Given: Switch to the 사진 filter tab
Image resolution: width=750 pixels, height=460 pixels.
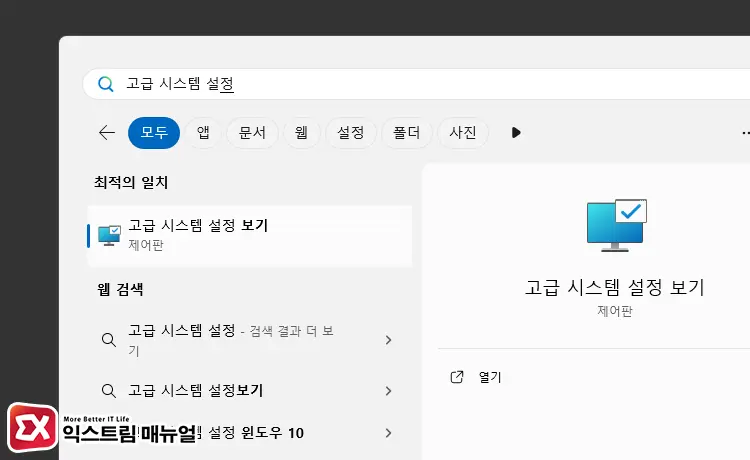Looking at the screenshot, I should (463, 132).
